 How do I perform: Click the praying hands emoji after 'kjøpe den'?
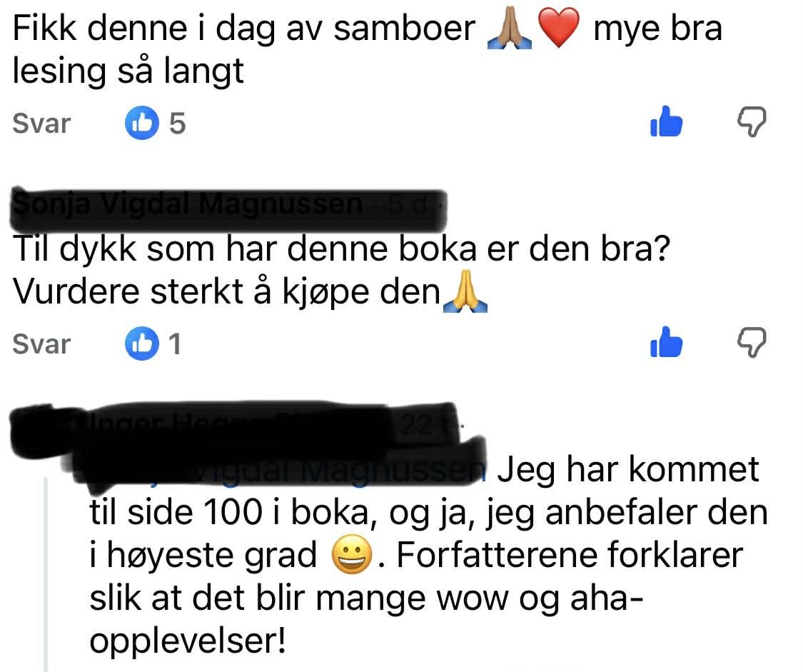(465, 292)
